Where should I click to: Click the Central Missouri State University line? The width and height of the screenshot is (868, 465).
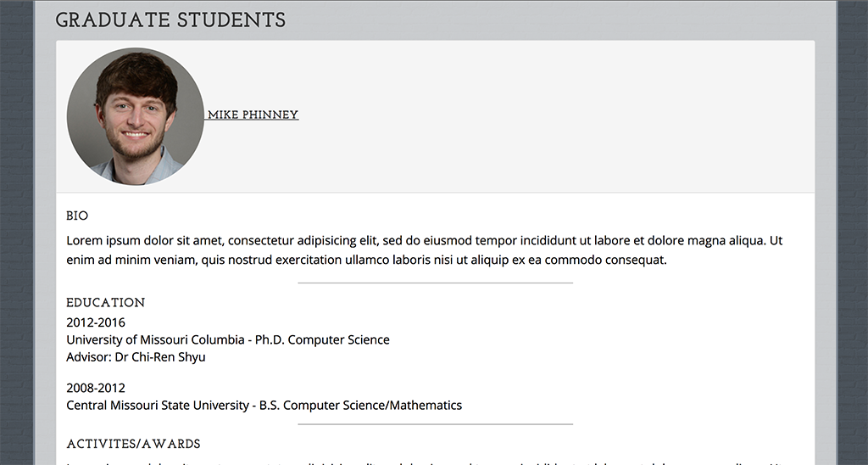[x=264, y=405]
